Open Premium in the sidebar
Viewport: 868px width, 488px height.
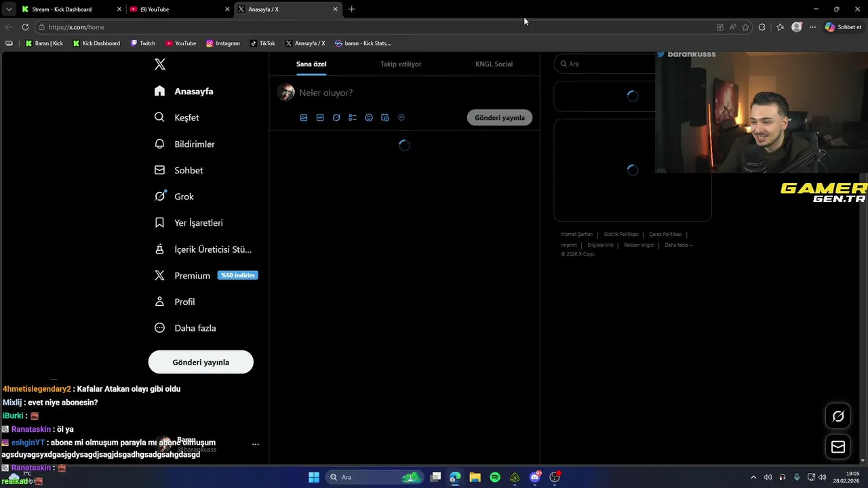click(x=206, y=275)
